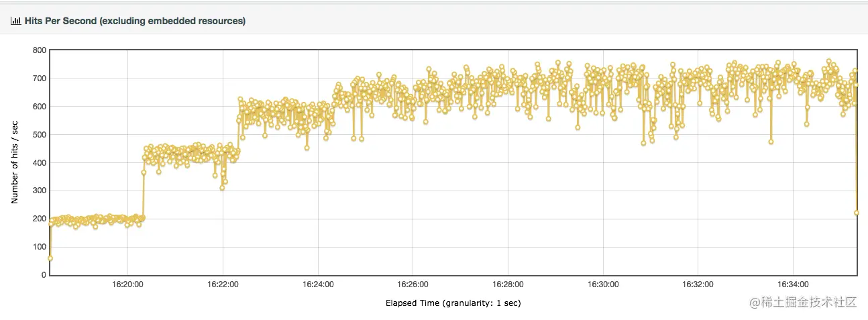The width and height of the screenshot is (868, 320).
Task: Click the final data point near 220 hits
Action: point(857,213)
